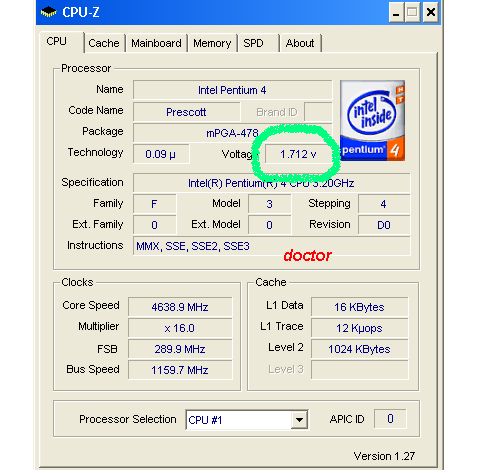
Task: Go to the SPD tab
Action: [x=258, y=43]
